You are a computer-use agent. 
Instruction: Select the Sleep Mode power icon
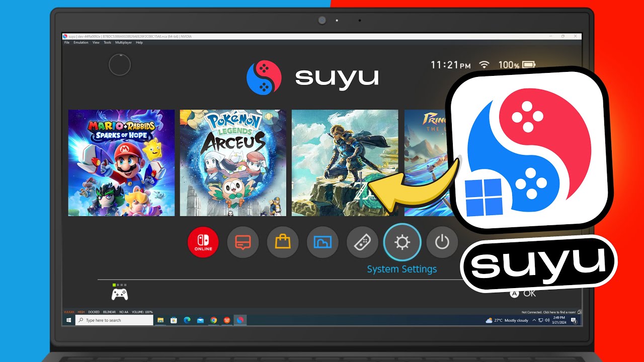[x=442, y=242]
